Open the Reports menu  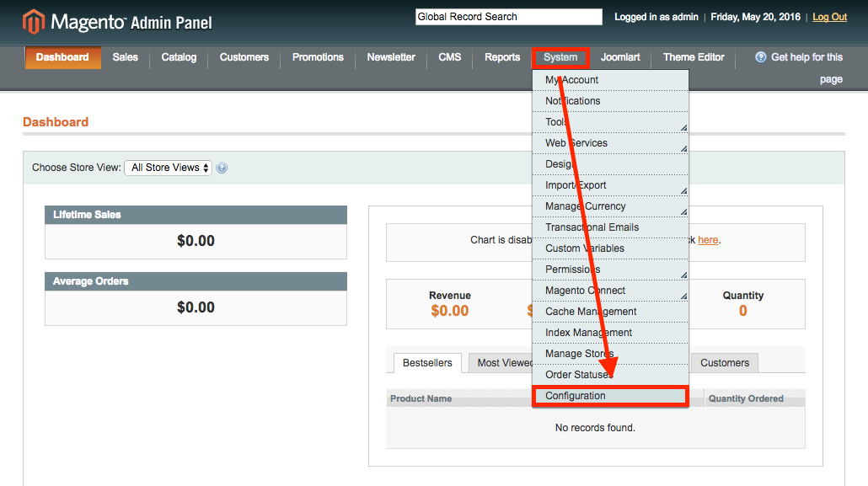pyautogui.click(x=502, y=57)
